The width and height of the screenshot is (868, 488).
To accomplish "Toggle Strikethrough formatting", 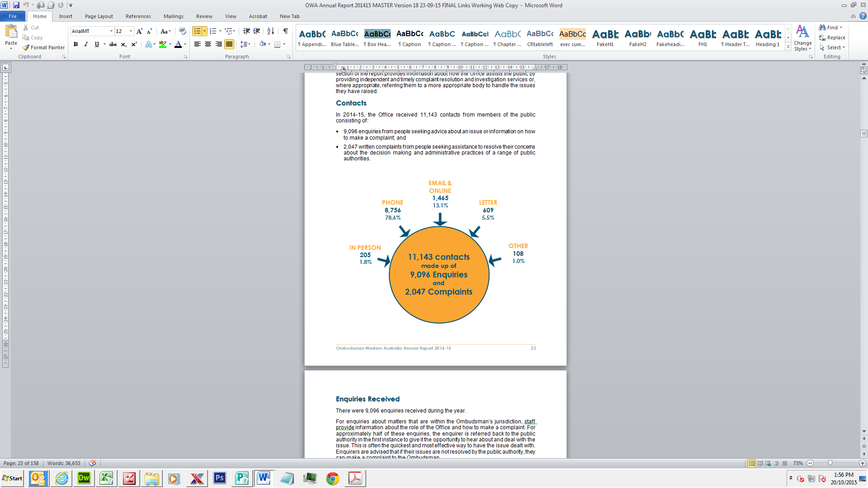I will pos(113,44).
